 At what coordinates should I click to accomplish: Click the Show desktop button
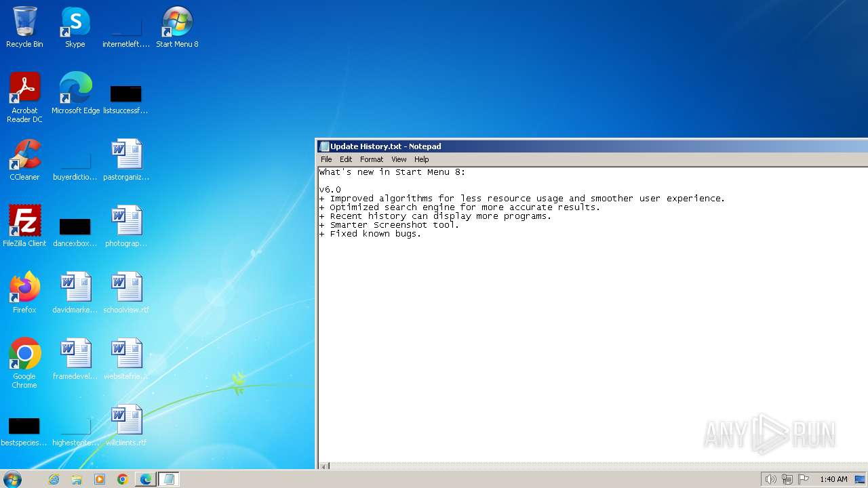tap(861, 479)
